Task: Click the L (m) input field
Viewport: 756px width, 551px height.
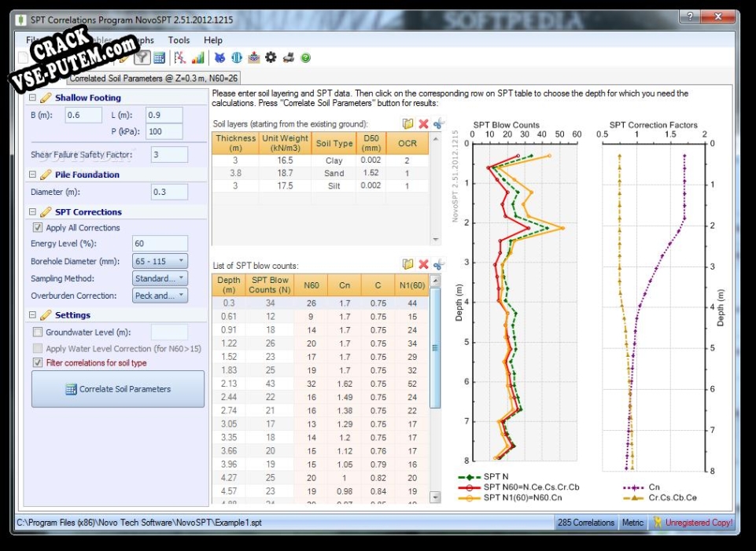Action: pyautogui.click(x=164, y=115)
